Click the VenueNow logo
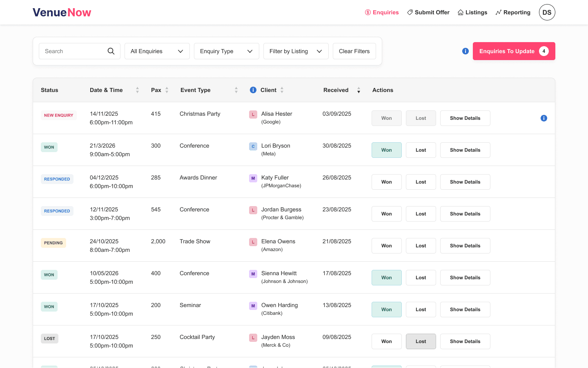588x368 pixels. [62, 12]
